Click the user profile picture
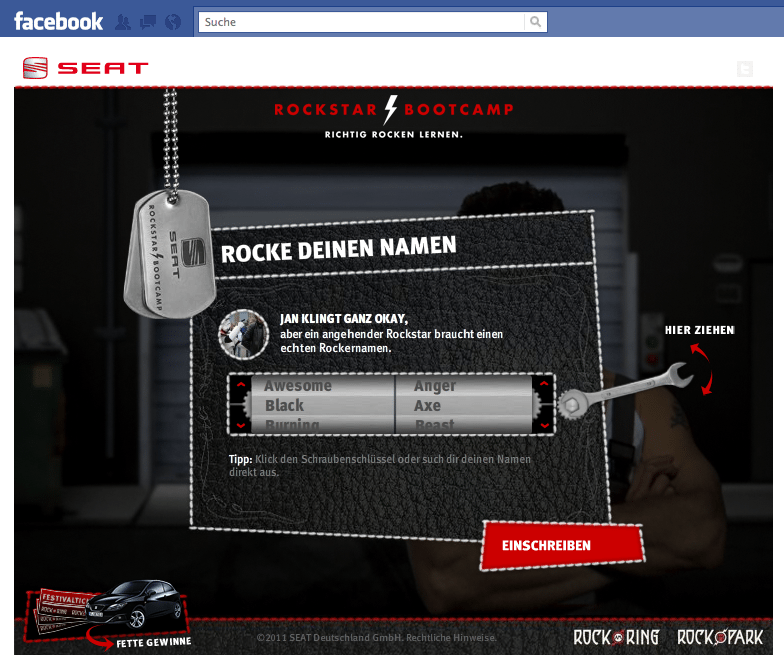 pyautogui.click(x=244, y=334)
